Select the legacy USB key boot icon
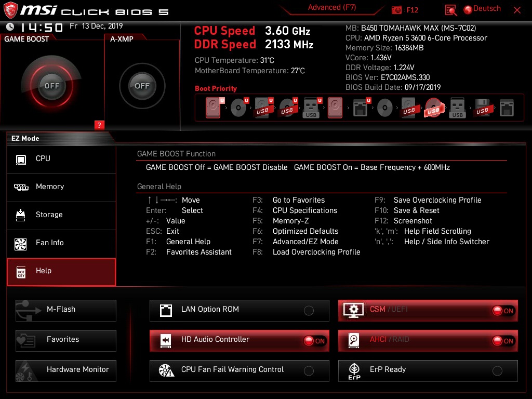 pyautogui.click(x=457, y=108)
